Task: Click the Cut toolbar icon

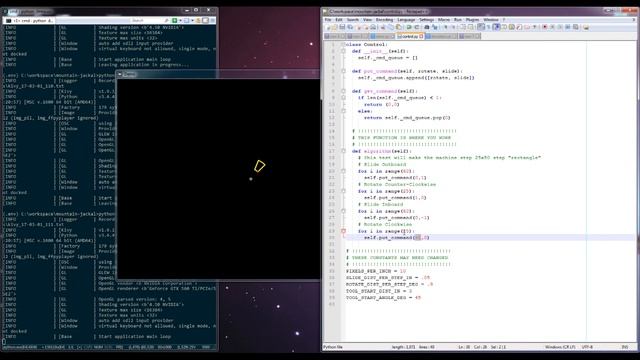Action: click(383, 27)
